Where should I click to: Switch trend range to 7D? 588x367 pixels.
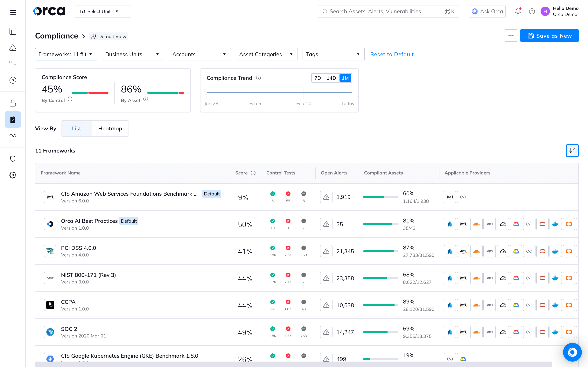(x=318, y=78)
